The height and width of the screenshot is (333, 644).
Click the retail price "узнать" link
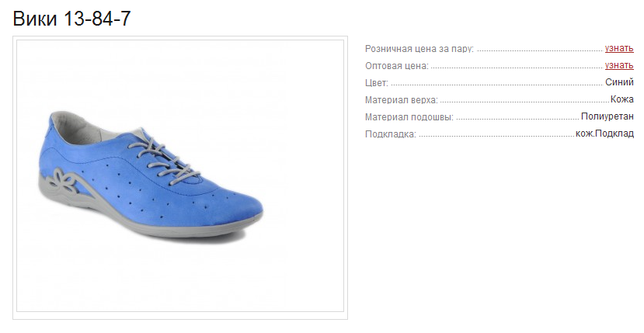(619, 48)
